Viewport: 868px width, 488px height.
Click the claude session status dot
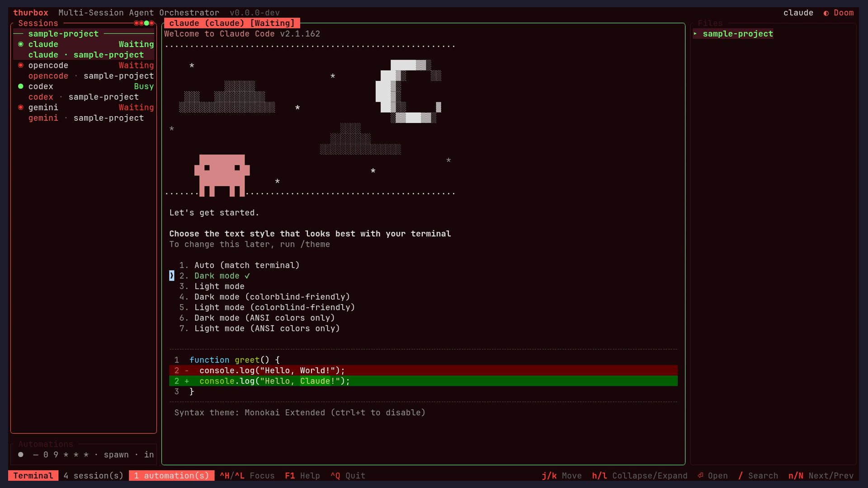point(20,44)
